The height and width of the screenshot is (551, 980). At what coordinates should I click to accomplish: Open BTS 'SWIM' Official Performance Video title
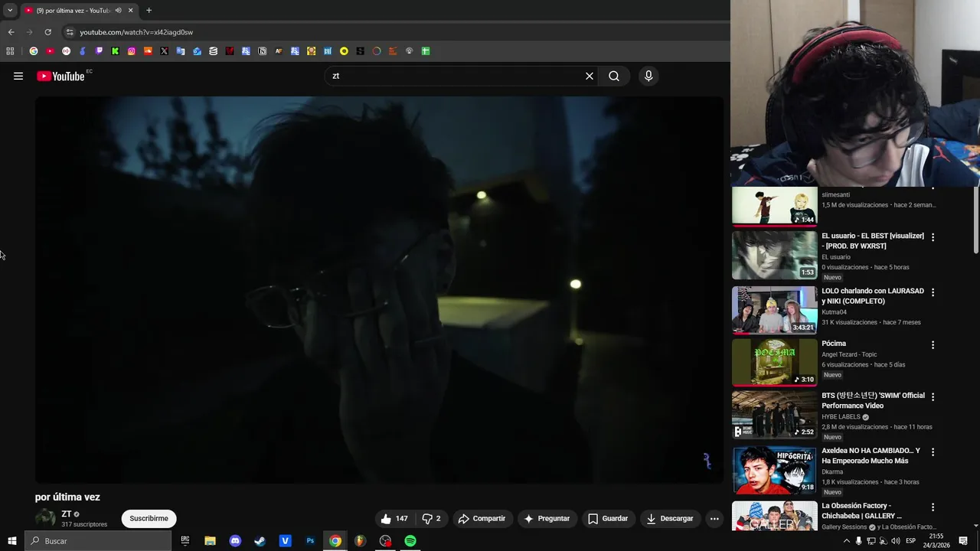click(873, 400)
